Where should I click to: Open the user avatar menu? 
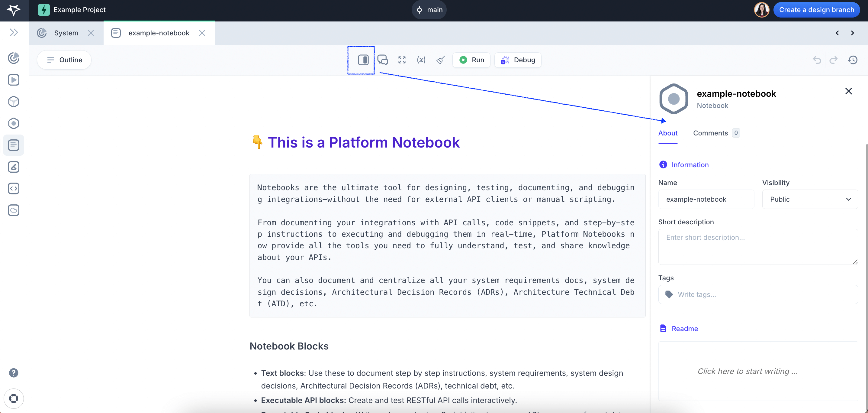tap(761, 10)
